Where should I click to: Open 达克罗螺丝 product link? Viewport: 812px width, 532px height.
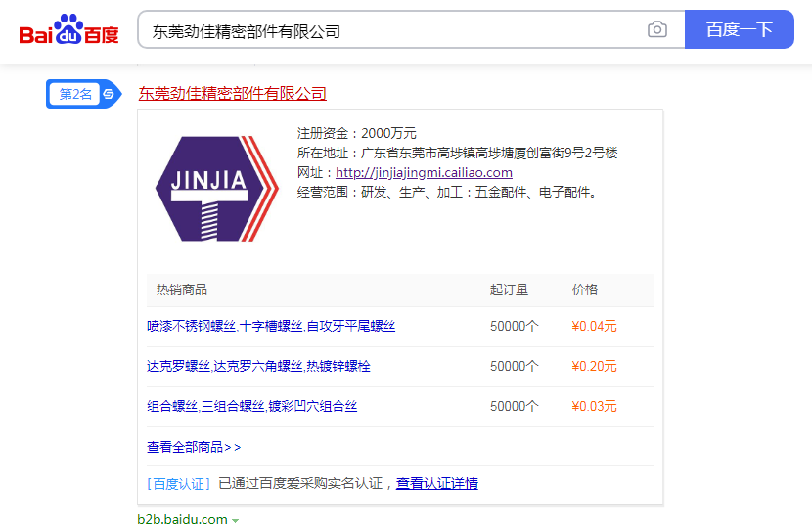(258, 366)
